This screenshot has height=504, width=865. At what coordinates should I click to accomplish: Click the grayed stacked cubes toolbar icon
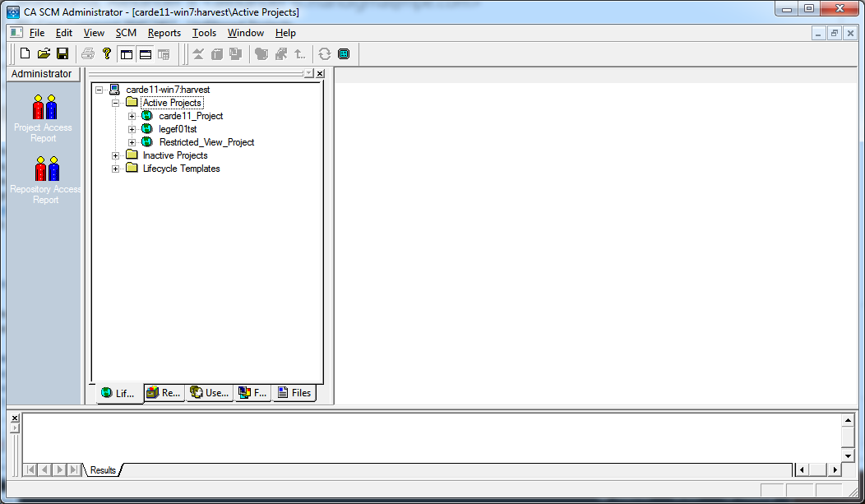pos(235,54)
